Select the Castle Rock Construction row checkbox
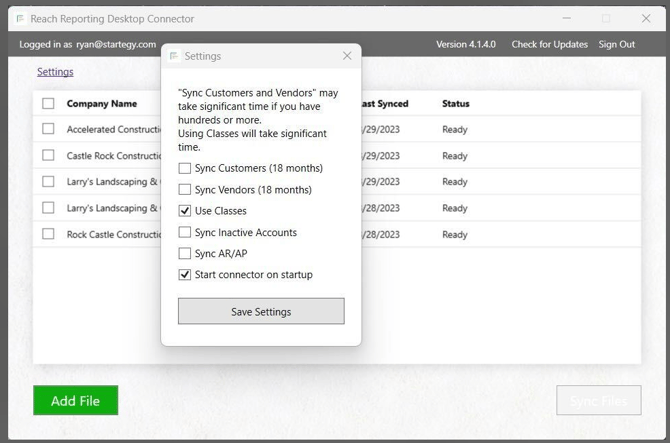The height and width of the screenshot is (443, 670). (x=48, y=155)
